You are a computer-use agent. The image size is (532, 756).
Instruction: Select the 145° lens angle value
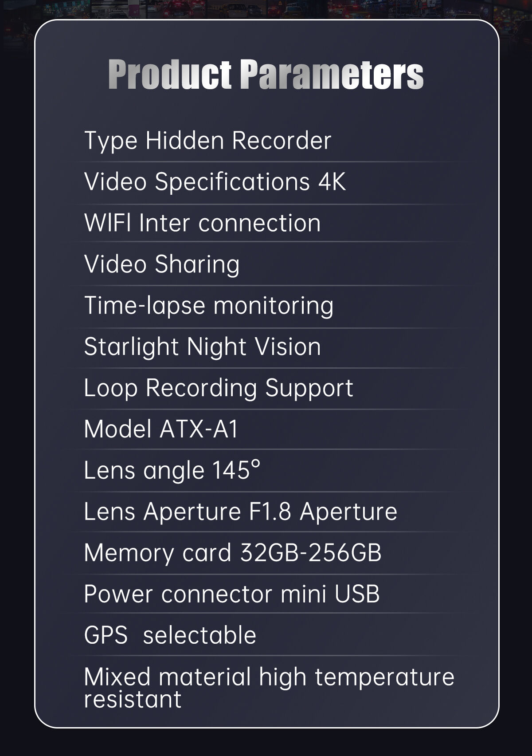click(x=236, y=469)
